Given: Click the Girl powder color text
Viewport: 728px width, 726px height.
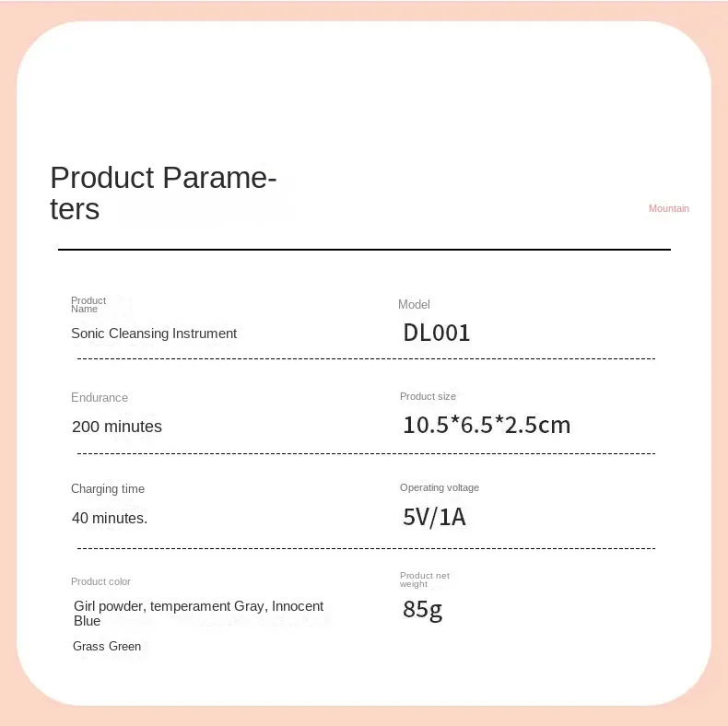Looking at the screenshot, I should coord(110,606).
